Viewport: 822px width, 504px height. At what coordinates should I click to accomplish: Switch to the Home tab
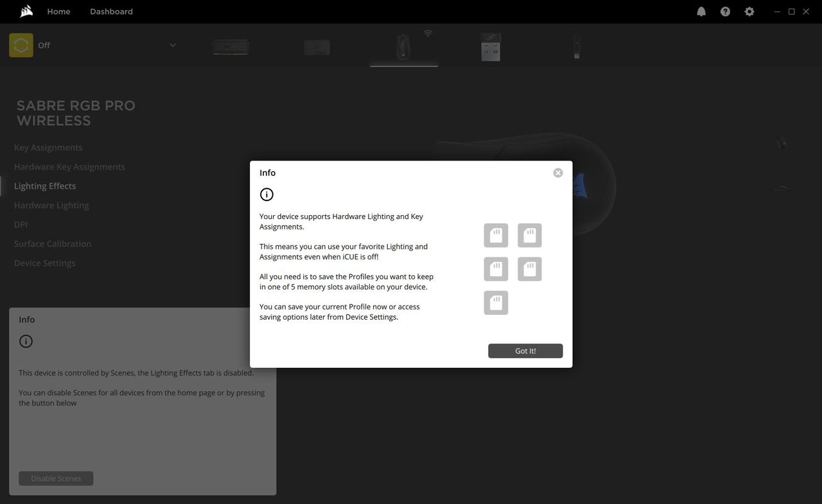58,12
